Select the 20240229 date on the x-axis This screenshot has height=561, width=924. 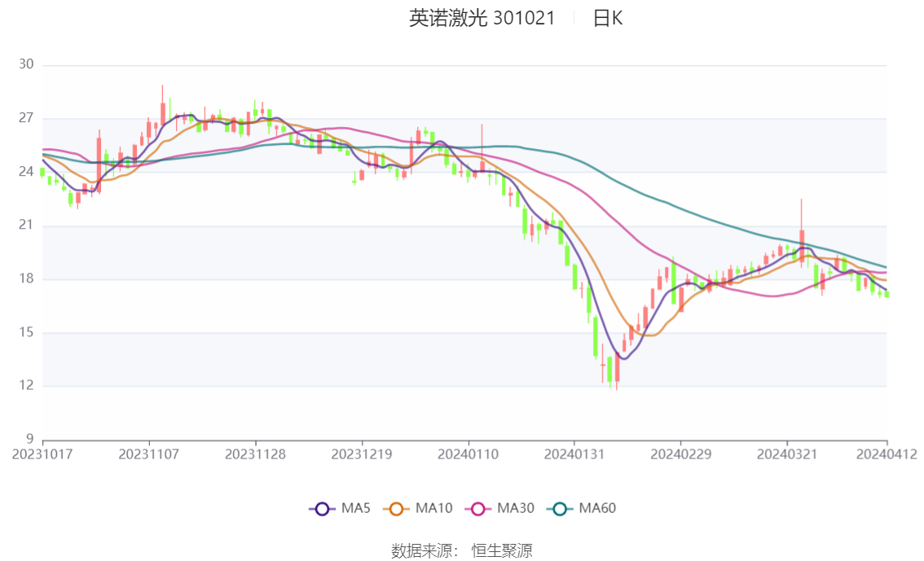(680, 454)
